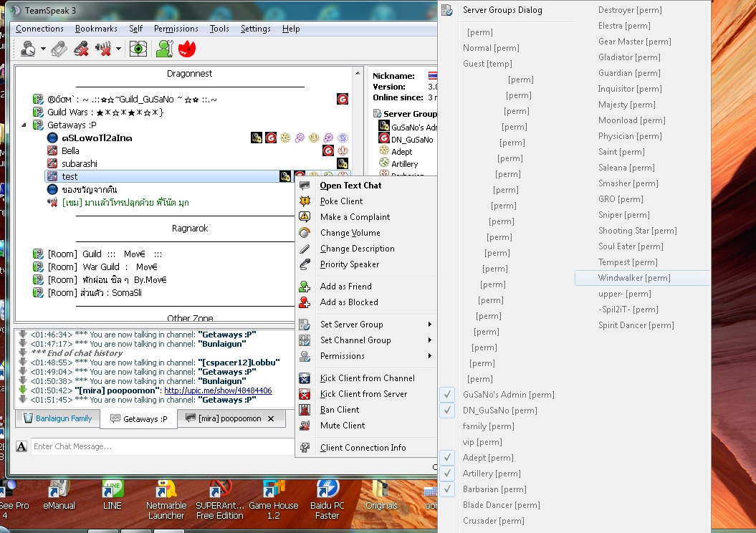Click the Priority Speaker microphone icon

(x=305, y=264)
